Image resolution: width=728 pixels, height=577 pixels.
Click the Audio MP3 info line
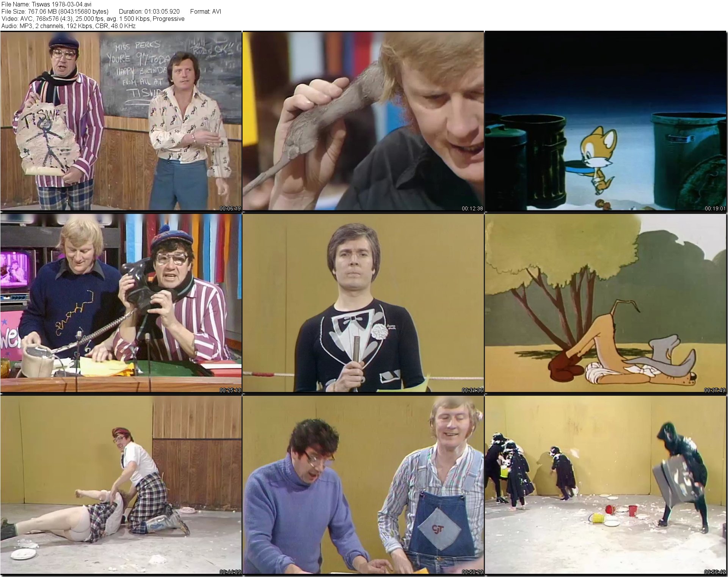click(68, 26)
